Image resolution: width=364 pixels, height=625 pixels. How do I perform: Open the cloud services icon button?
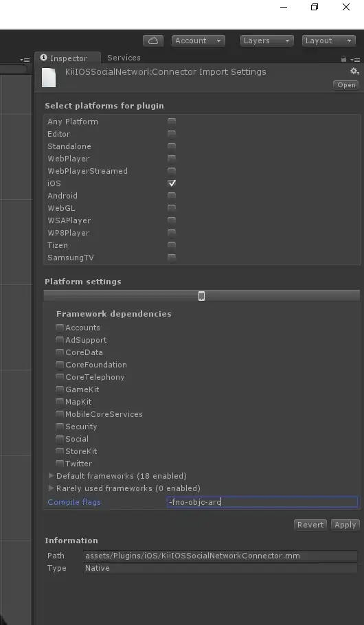[x=153, y=41]
